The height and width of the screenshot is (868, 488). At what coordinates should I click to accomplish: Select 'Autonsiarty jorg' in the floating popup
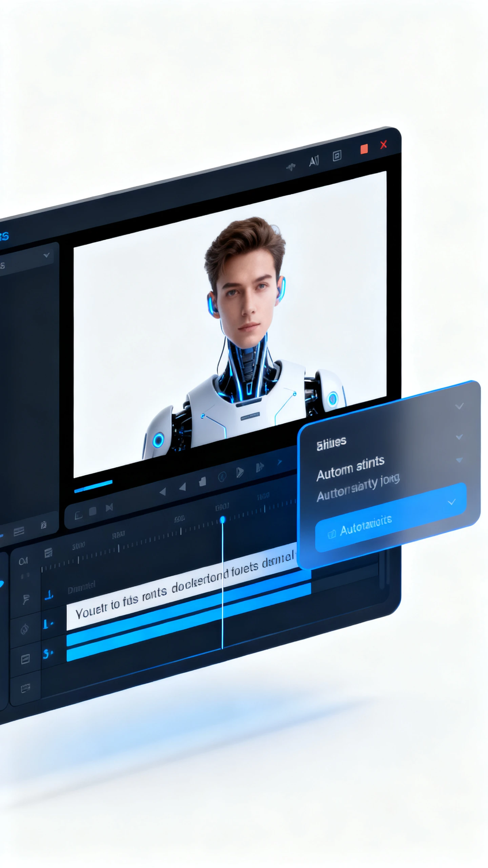tap(358, 488)
